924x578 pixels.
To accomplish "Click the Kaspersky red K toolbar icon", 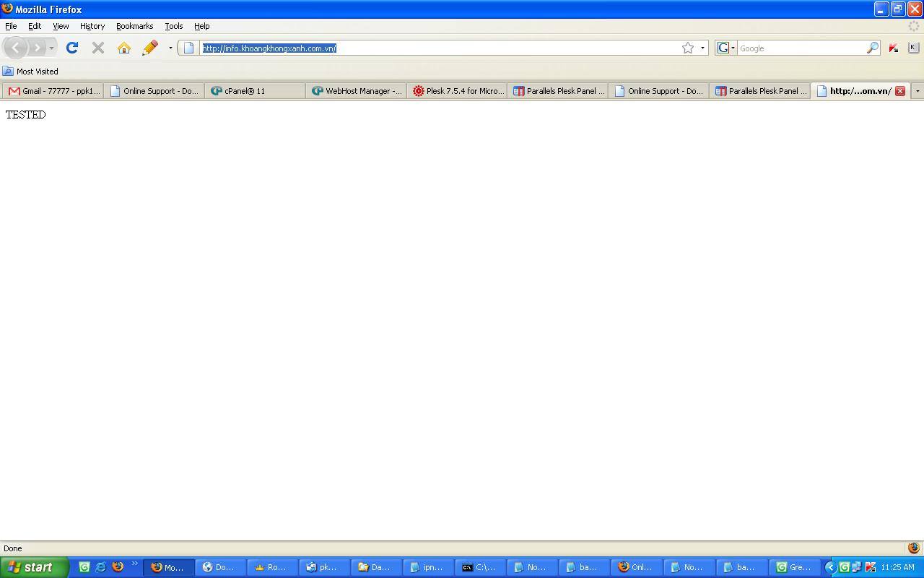I will [x=894, y=48].
